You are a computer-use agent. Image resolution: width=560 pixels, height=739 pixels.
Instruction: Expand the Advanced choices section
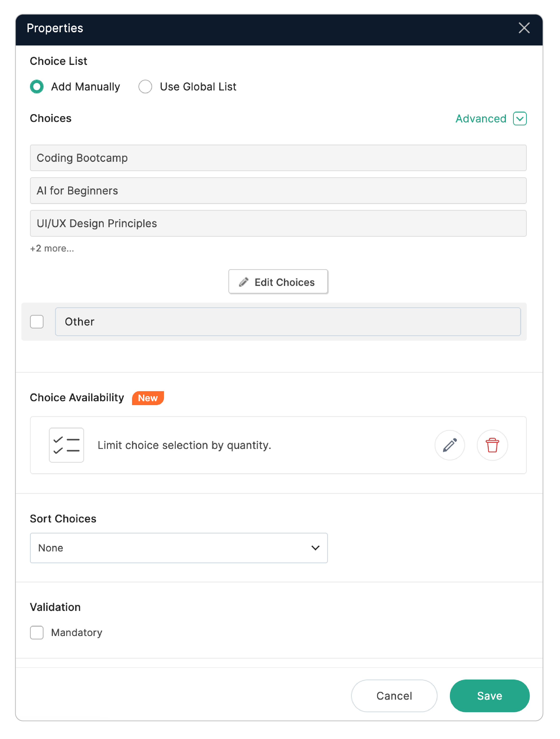(481, 118)
